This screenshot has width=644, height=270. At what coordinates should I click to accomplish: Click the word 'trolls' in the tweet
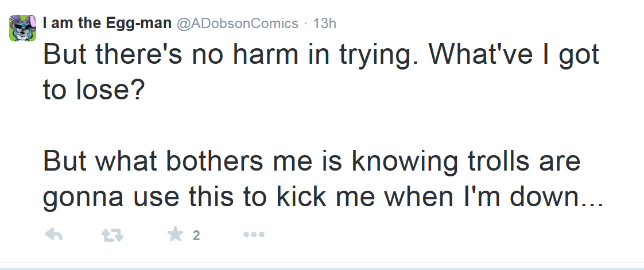(496, 161)
